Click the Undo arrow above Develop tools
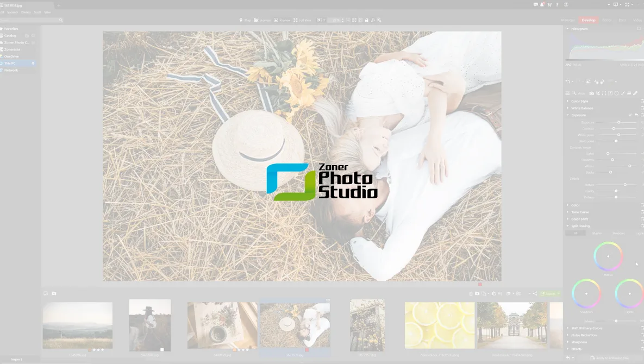This screenshot has width=644, height=364. pyautogui.click(x=567, y=81)
